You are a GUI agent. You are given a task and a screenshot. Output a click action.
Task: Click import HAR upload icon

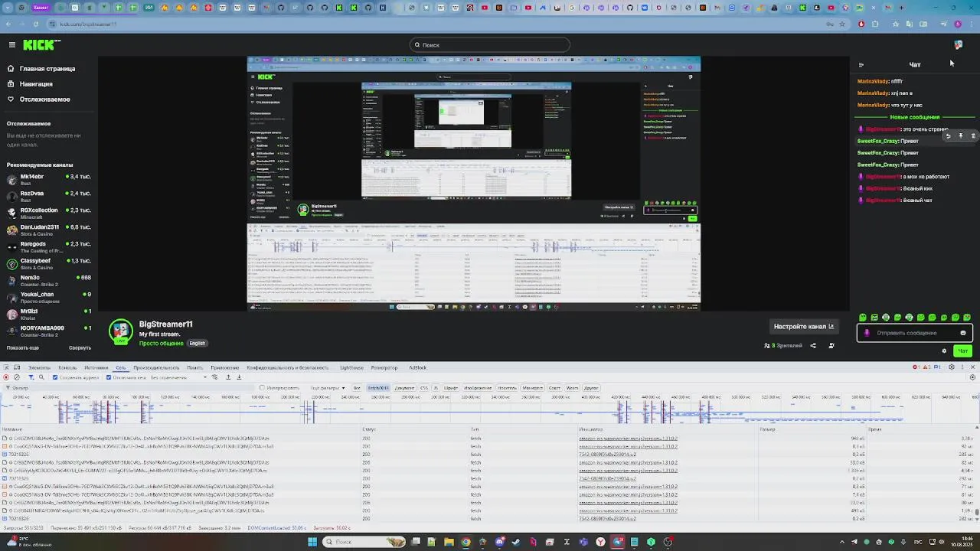coord(228,377)
